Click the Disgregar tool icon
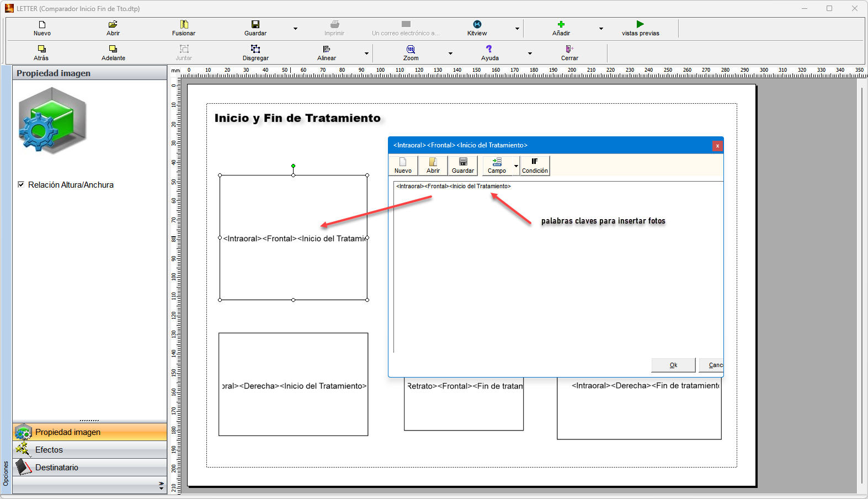The height and width of the screenshot is (499, 868). click(255, 50)
